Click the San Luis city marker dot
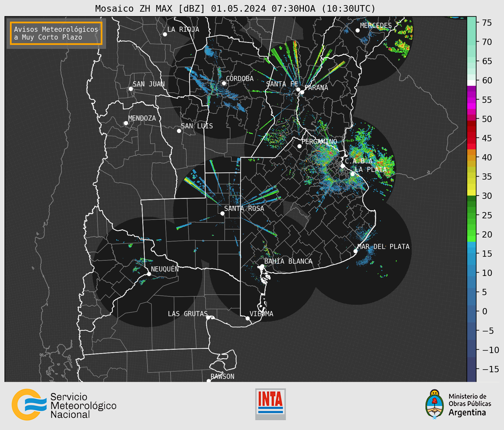The width and height of the screenshot is (504, 430). [x=179, y=131]
